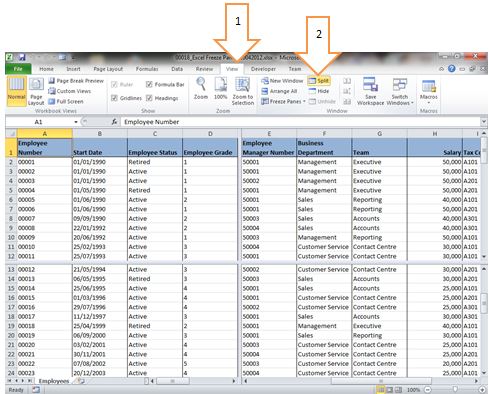Click View Side by Side icon
The height and width of the screenshot is (394, 489).
point(347,81)
